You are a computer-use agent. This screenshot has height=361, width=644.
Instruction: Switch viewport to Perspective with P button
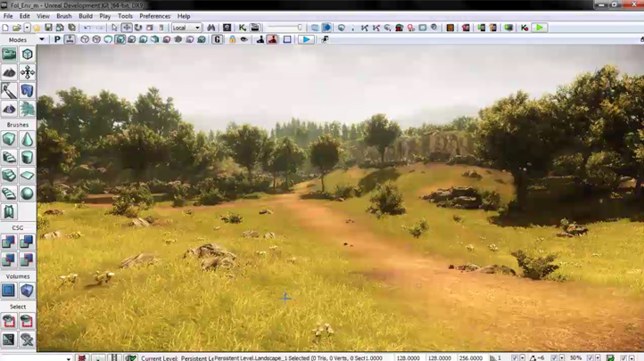click(57, 39)
